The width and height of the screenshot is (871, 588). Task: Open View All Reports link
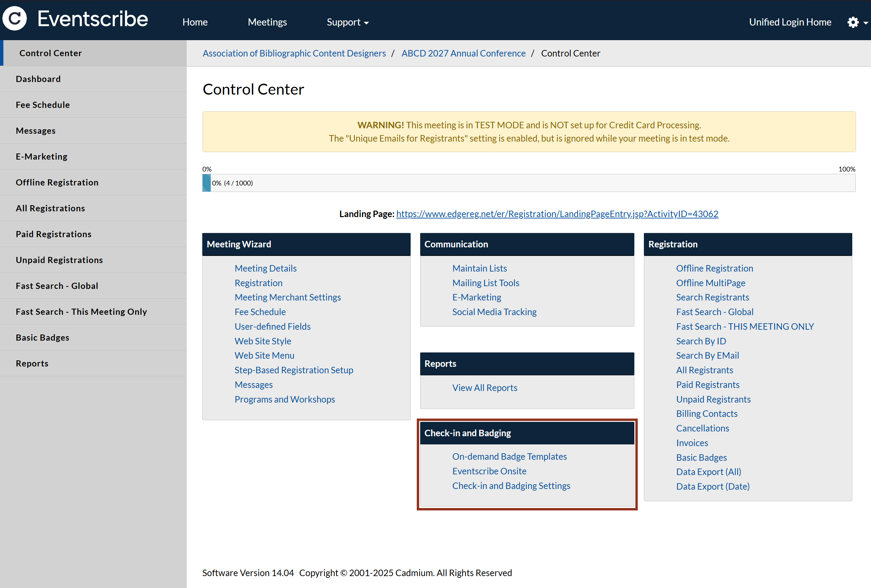[484, 388]
